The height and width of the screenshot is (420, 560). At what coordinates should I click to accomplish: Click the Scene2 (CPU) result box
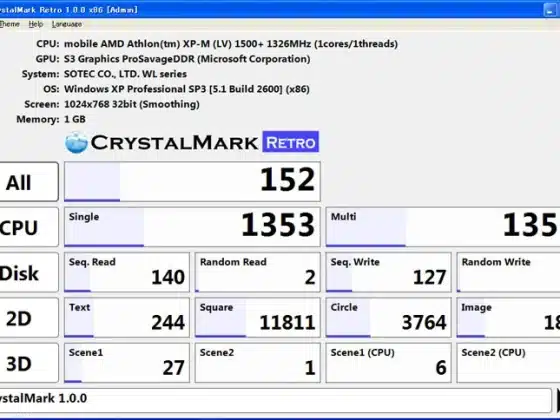(508, 363)
